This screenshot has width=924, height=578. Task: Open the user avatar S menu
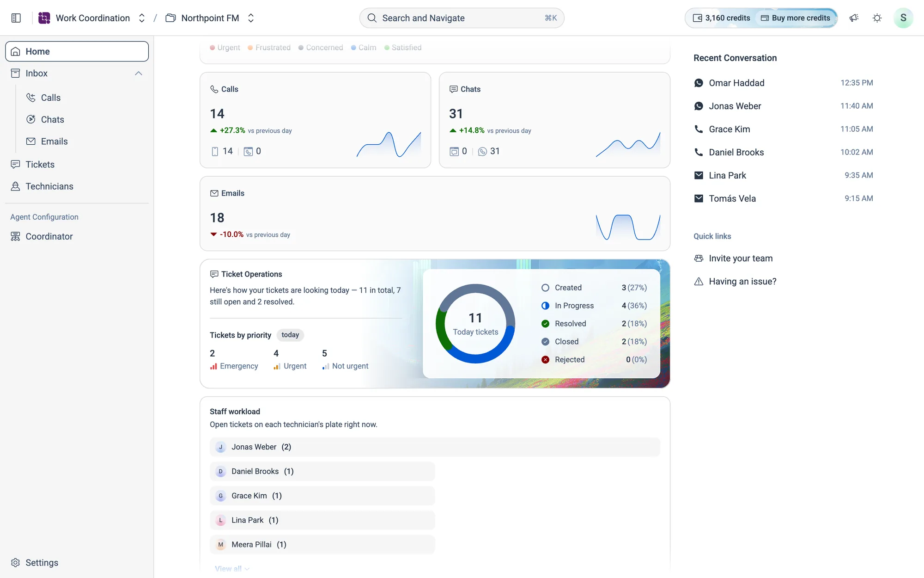click(903, 18)
